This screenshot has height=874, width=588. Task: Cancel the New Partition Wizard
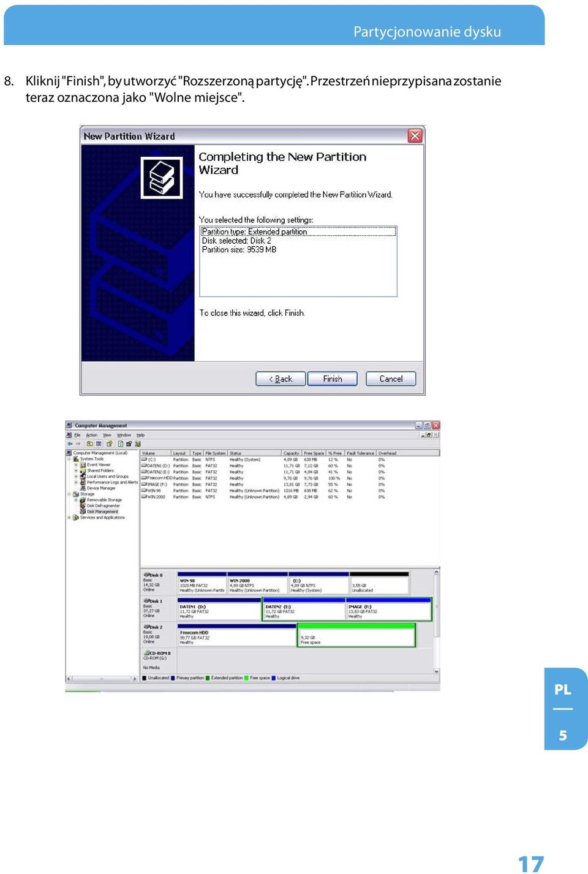tap(391, 379)
